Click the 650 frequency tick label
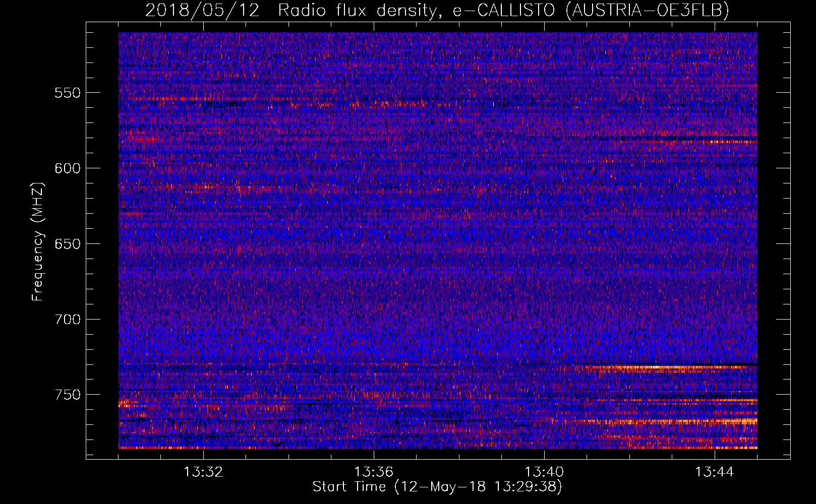 [68, 244]
